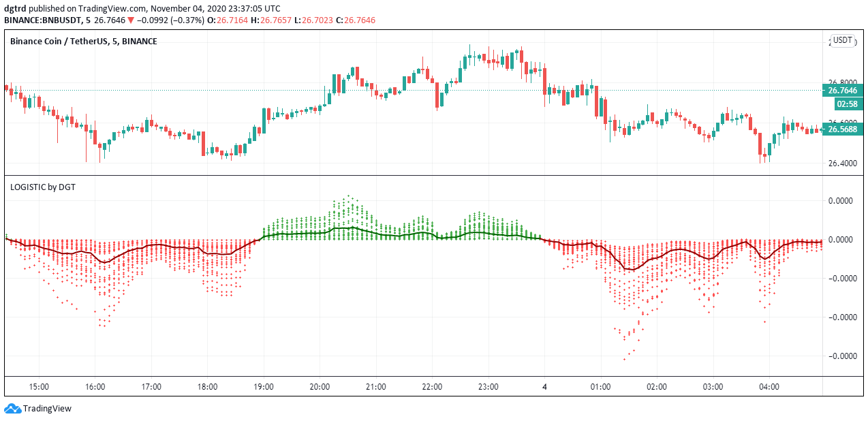868x421 pixels.
Task: Click the 20:00 time axis label
Action: (x=320, y=387)
